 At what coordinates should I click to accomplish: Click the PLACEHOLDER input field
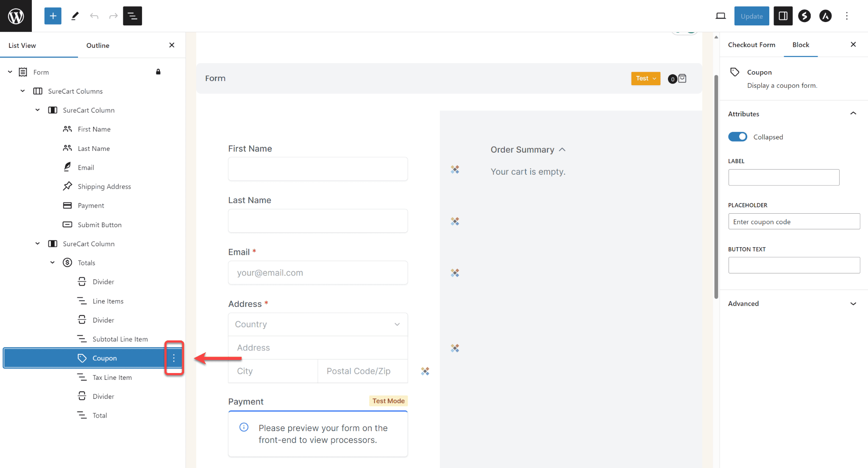(794, 221)
